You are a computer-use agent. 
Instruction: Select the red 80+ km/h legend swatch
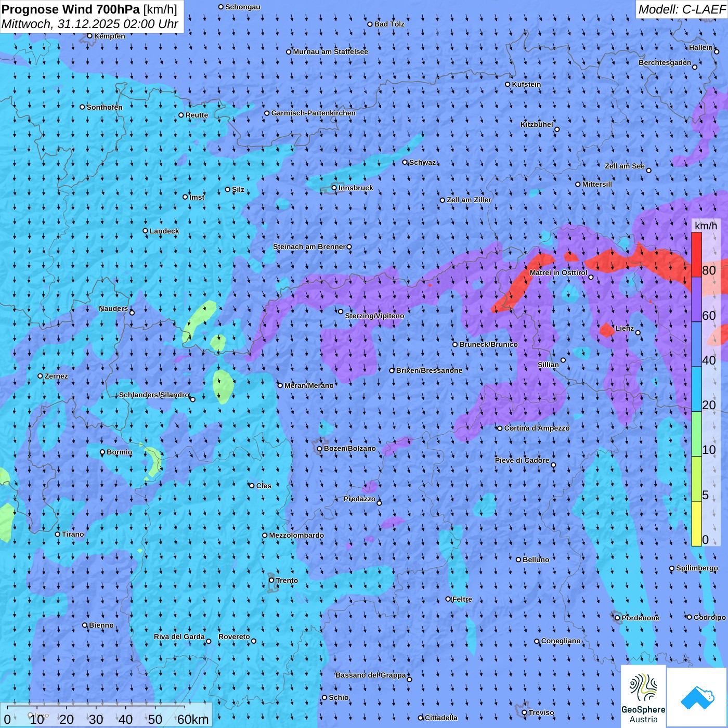click(696, 255)
